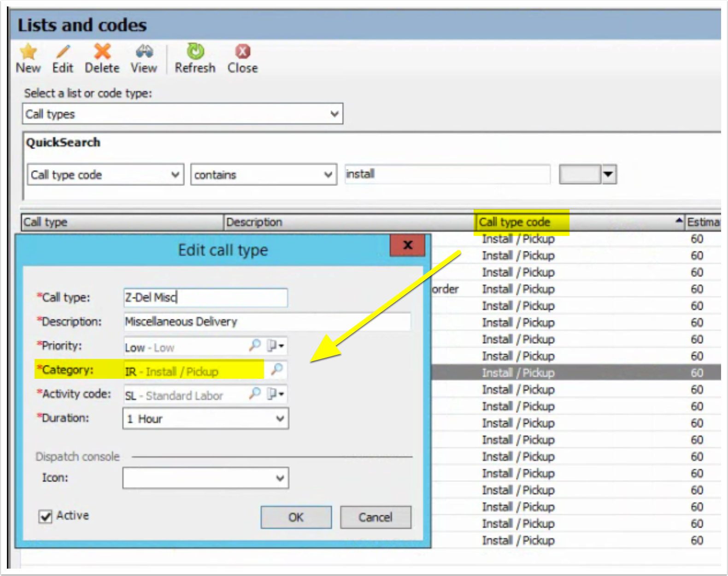
Task: Click the QuickSearch text box with install
Action: 447,174
